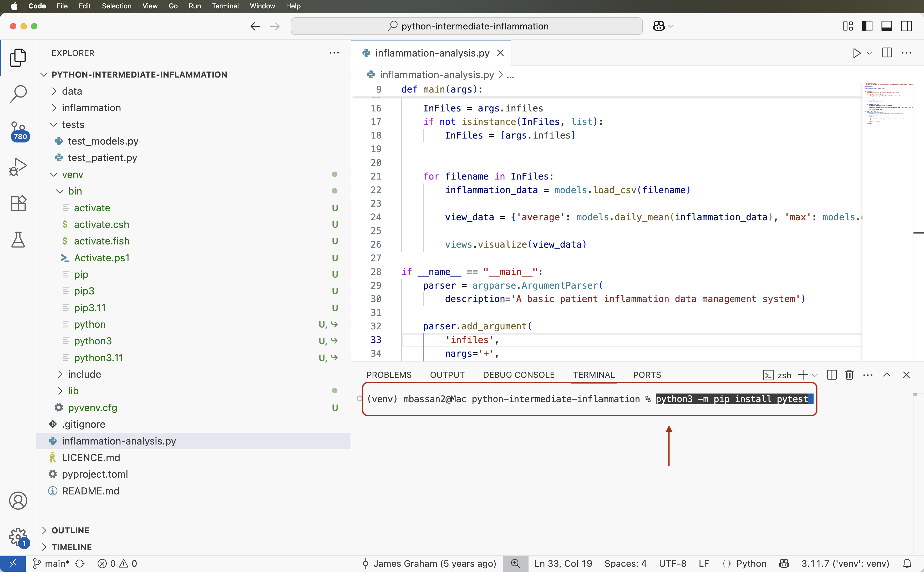Viewport: 924px width, 572px height.
Task: Toggle the bottom panel visibility
Action: (x=887, y=26)
